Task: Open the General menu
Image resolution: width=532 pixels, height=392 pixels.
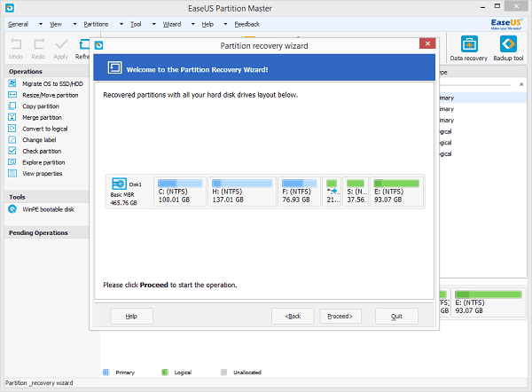Action: click(x=19, y=24)
